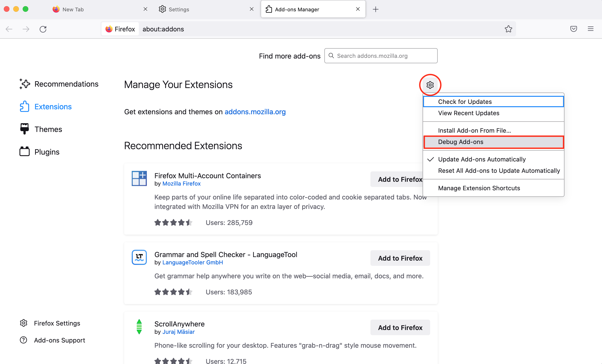Screen dimensions: 602x364
Task: Open the Juraj Mäsiar author link
Action: click(x=178, y=332)
